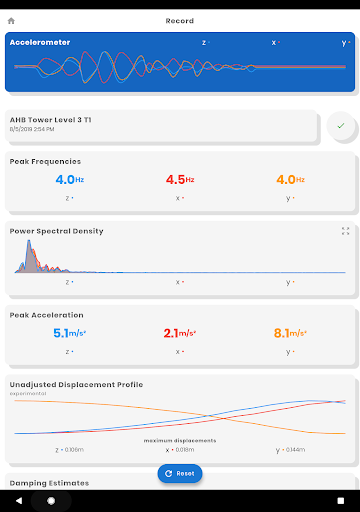Open the Unadjusted Displacement Profile chart
This screenshot has height=512, width=360.
coord(180,417)
